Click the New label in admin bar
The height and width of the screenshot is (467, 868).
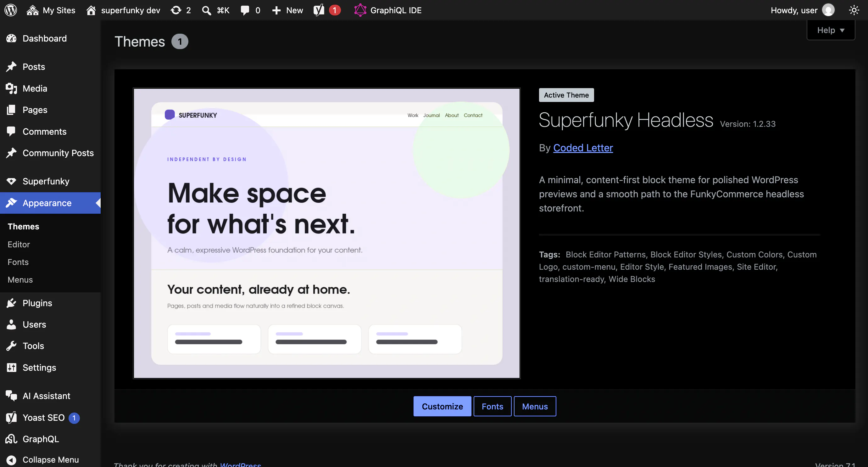(294, 10)
